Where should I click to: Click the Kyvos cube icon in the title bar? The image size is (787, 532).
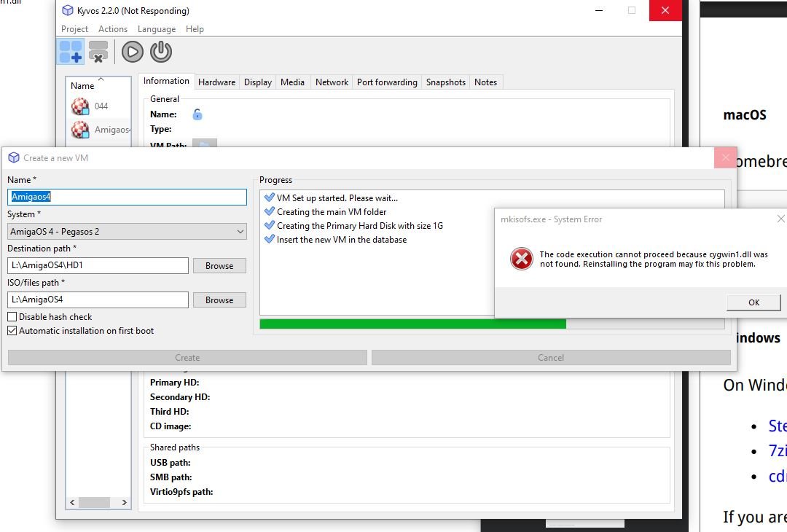point(67,10)
